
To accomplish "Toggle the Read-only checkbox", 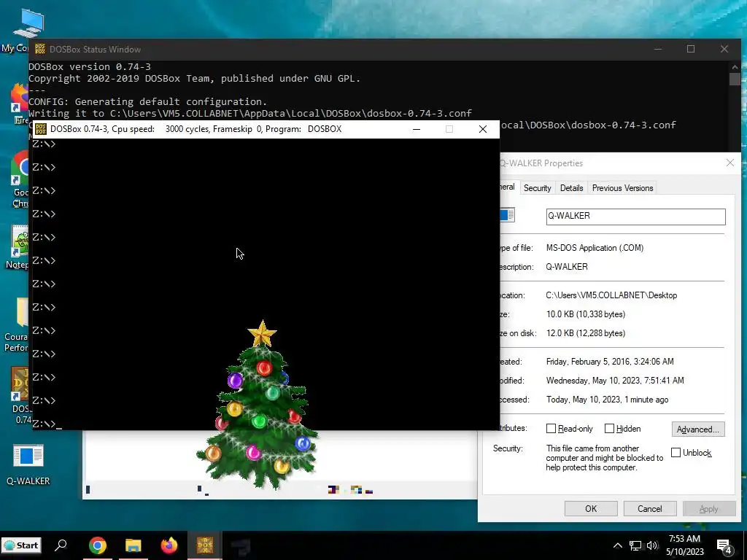I will [551, 429].
